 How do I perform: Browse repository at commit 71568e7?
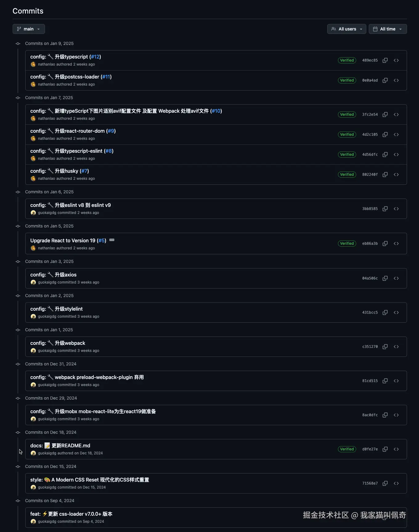click(x=396, y=483)
